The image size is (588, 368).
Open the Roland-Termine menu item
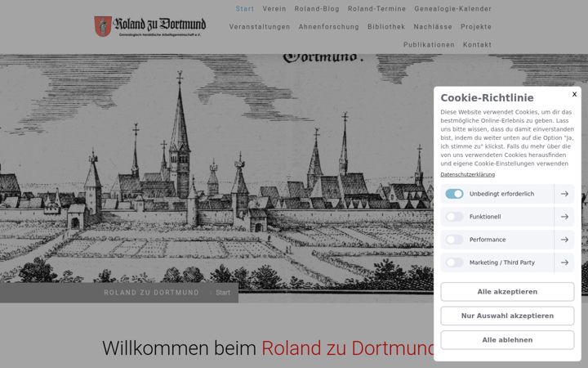376,9
